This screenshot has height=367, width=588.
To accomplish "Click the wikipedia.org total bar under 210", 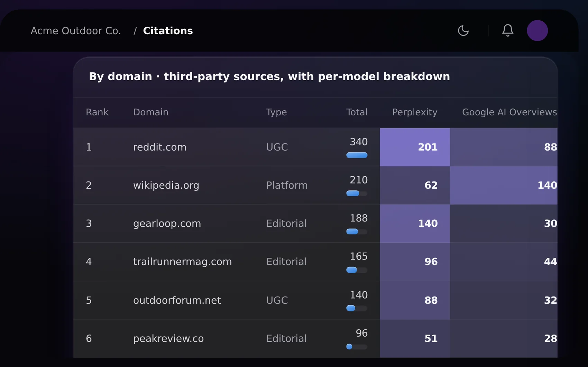I will pyautogui.click(x=357, y=193).
